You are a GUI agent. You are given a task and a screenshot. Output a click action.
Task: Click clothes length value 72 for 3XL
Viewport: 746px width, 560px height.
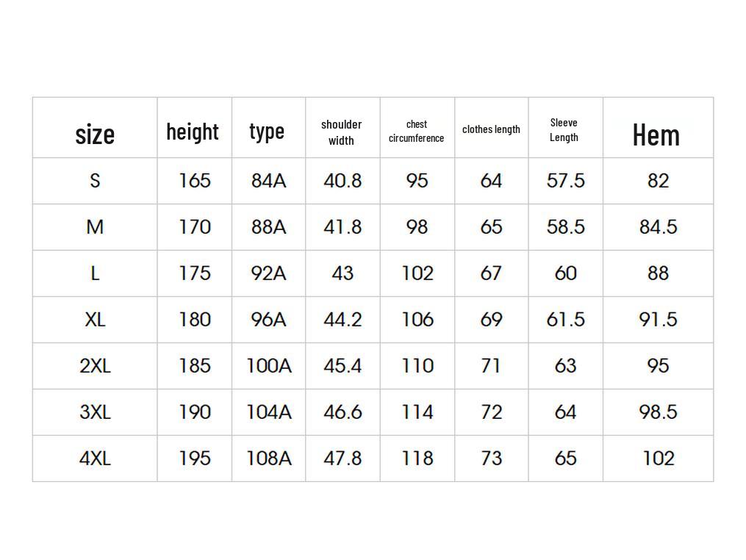pos(491,412)
